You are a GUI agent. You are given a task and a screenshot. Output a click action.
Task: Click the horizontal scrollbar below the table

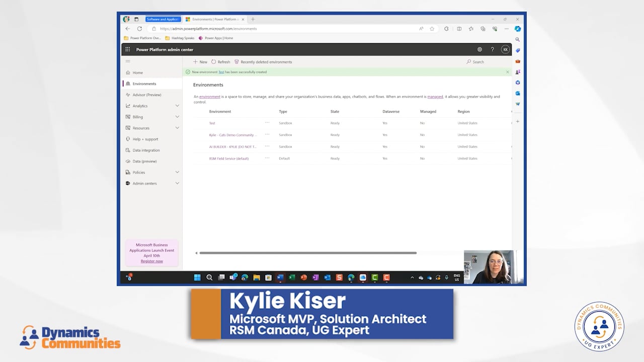pyautogui.click(x=307, y=253)
